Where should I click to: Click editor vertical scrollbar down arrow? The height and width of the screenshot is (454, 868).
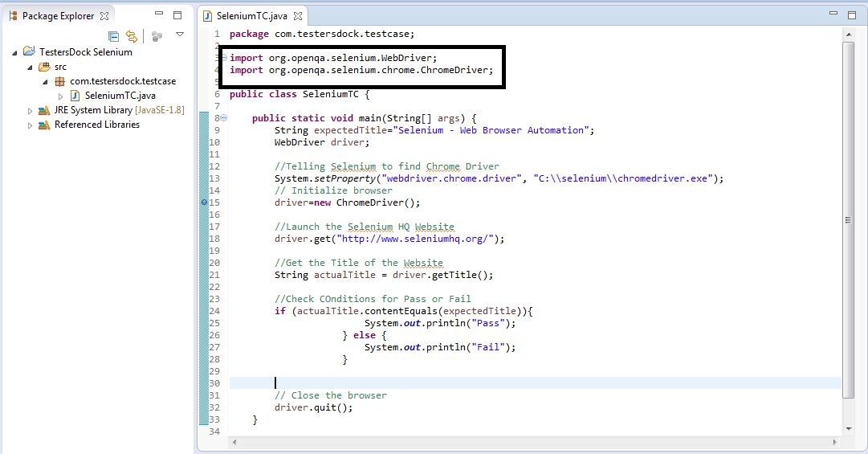[x=848, y=428]
